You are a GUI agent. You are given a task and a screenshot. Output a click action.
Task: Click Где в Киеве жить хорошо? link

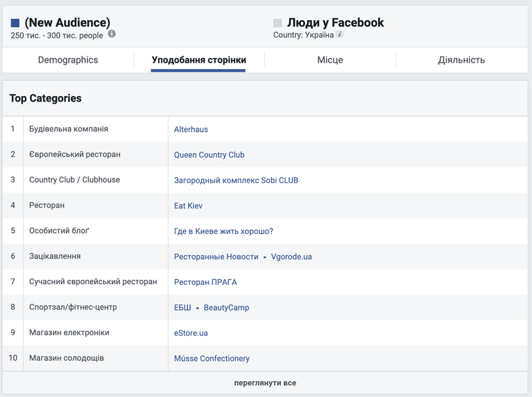[224, 231]
